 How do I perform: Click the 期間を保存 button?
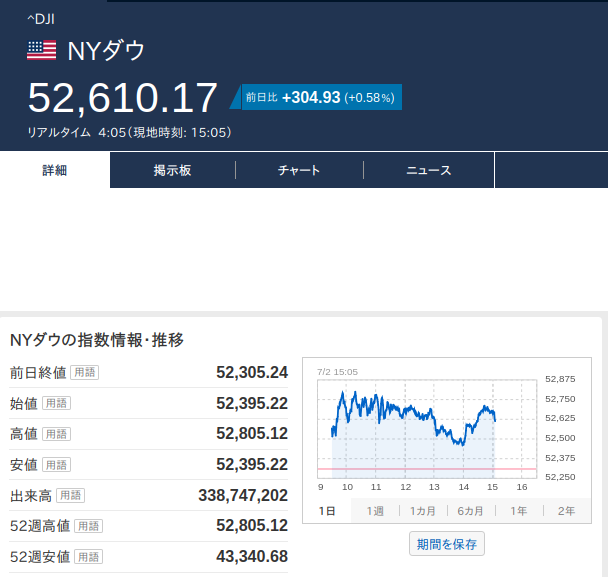(447, 544)
